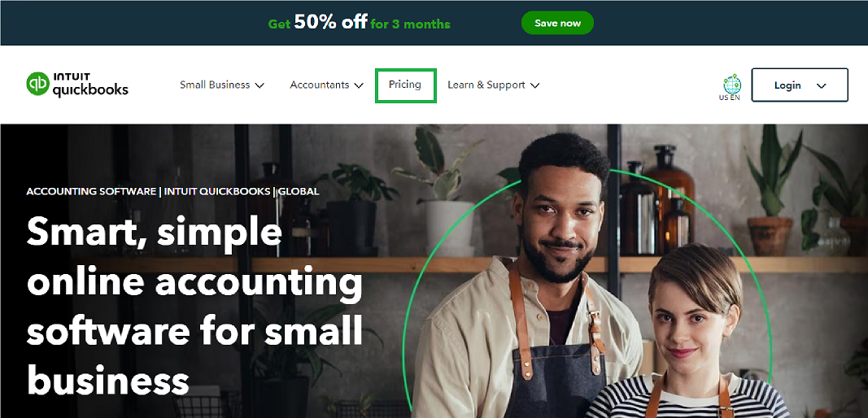Open the Pricing menu item
This screenshot has height=418, width=868.
[405, 85]
